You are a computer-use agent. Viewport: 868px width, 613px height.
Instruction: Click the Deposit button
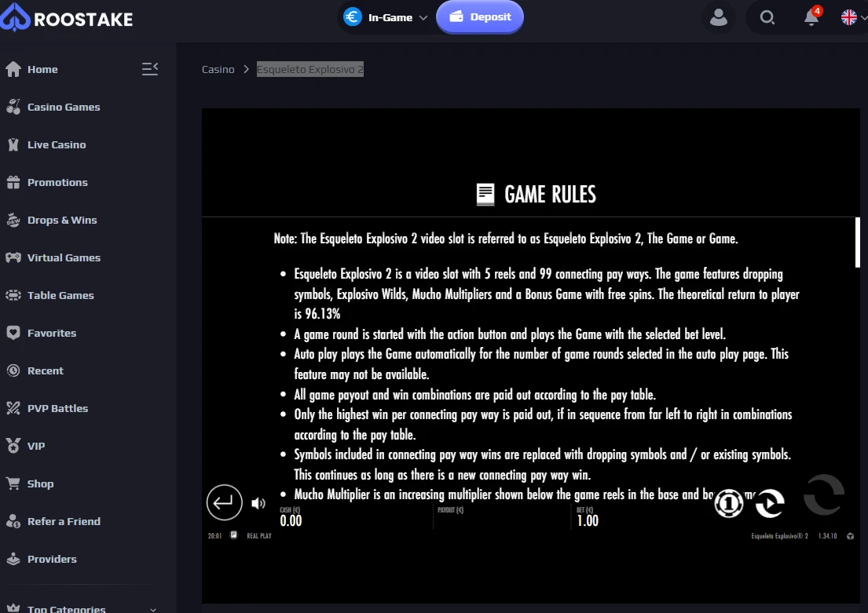tap(480, 17)
